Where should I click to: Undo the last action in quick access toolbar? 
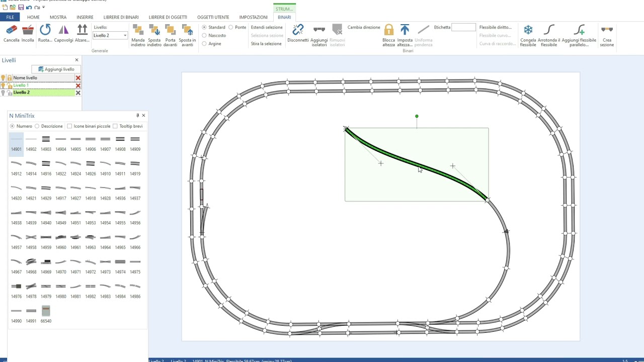(x=29, y=8)
